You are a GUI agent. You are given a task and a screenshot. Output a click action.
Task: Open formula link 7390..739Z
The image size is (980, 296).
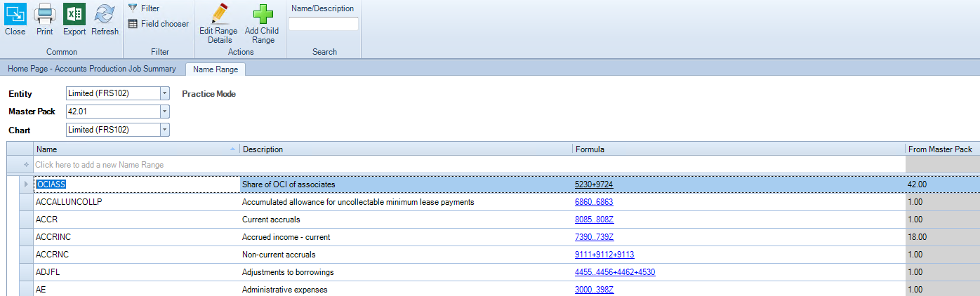pos(594,237)
